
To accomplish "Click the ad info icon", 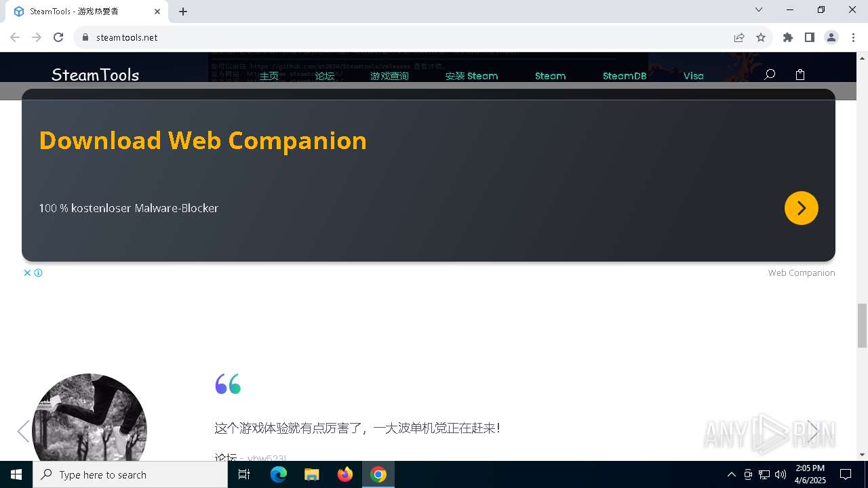I will click(x=39, y=272).
